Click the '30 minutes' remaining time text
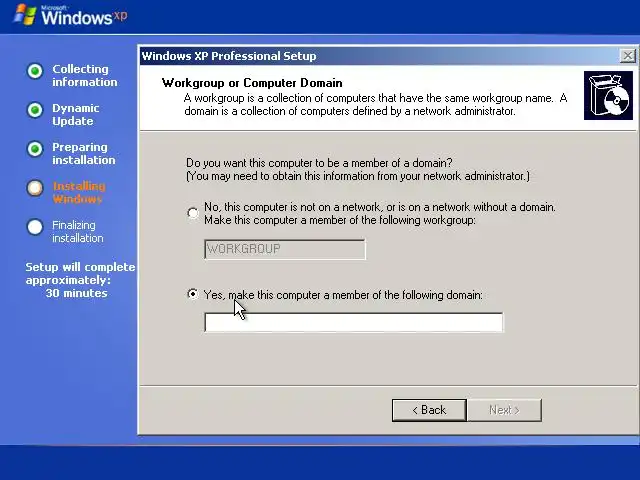Screen dimensions: 640x480 [77, 293]
